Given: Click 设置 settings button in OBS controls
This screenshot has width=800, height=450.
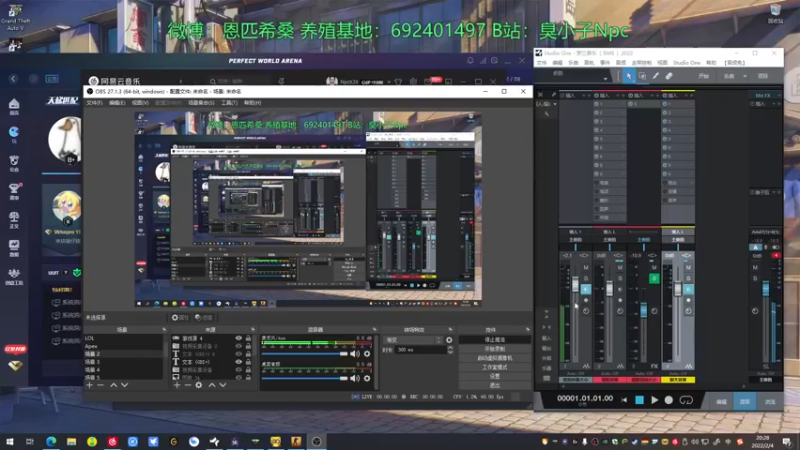Looking at the screenshot, I should (x=494, y=377).
